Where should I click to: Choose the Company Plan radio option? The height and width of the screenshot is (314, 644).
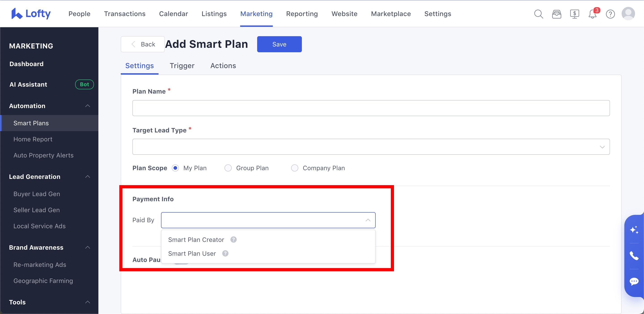pos(294,168)
